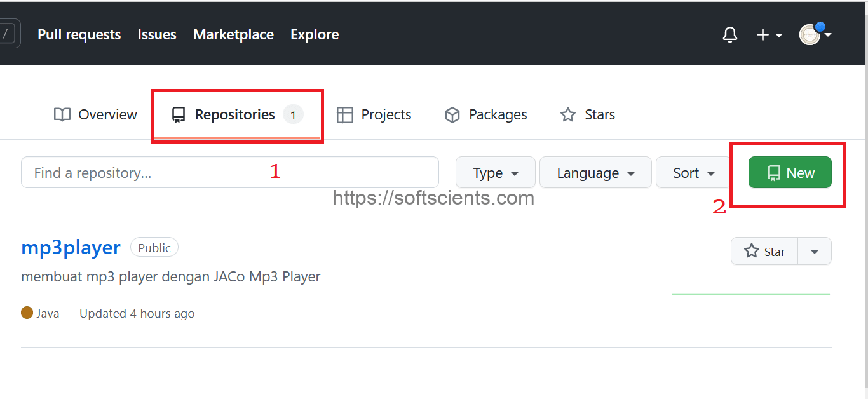Open the notifications bell icon

(729, 35)
